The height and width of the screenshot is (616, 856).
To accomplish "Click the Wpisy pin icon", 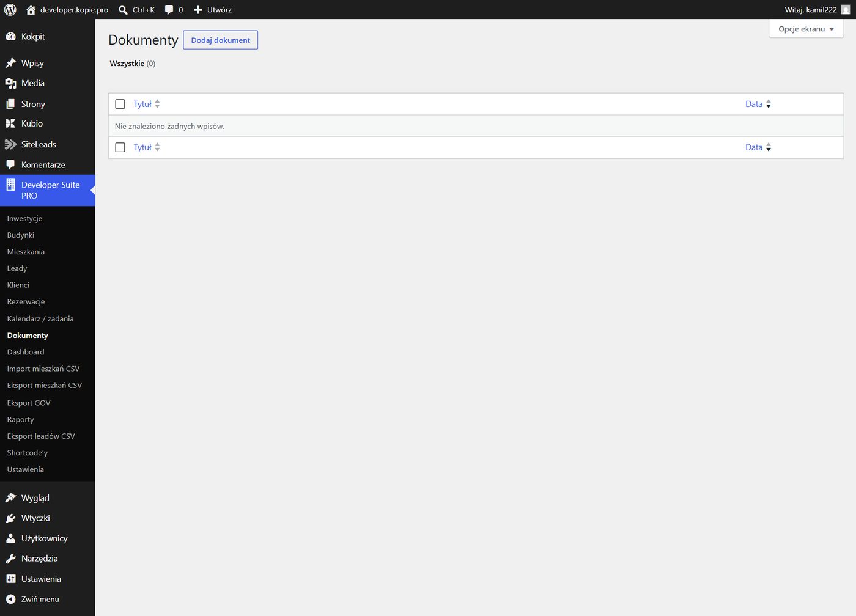I will tap(10, 63).
